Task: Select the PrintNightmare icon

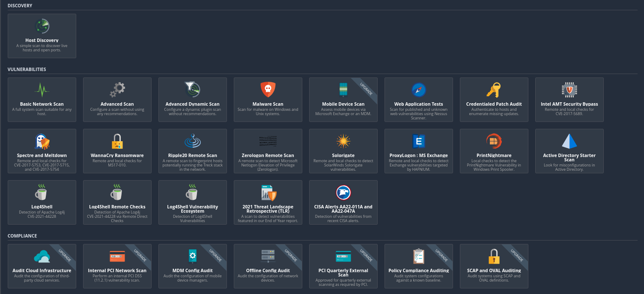Action: pyautogui.click(x=494, y=141)
